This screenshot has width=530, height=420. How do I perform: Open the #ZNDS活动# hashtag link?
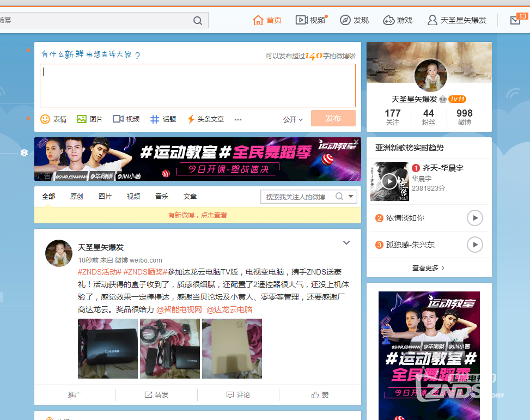99,272
